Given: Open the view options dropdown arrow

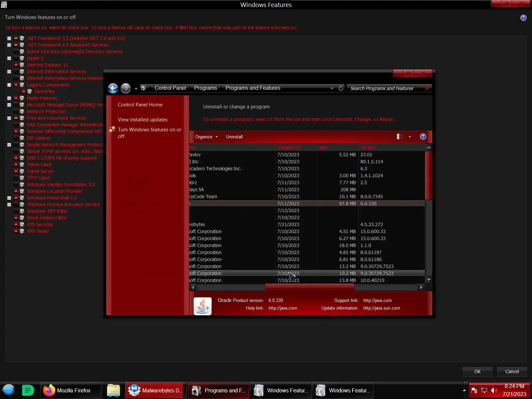Looking at the screenshot, I should point(410,137).
